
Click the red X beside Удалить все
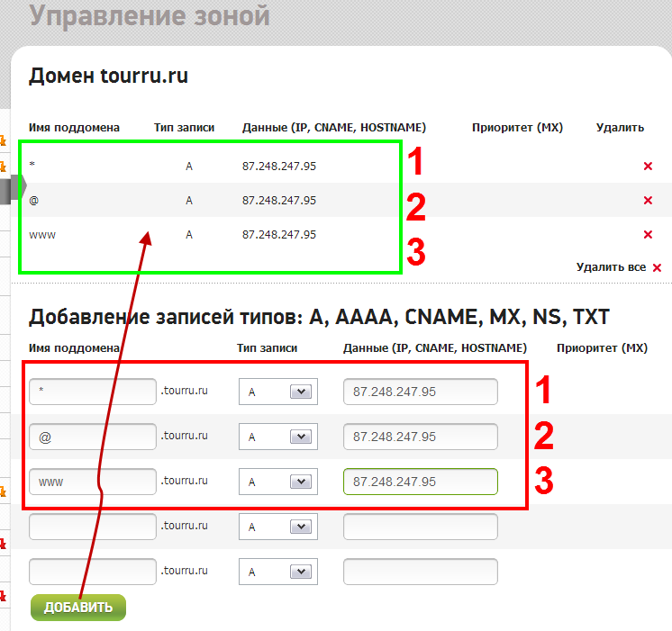[657, 268]
